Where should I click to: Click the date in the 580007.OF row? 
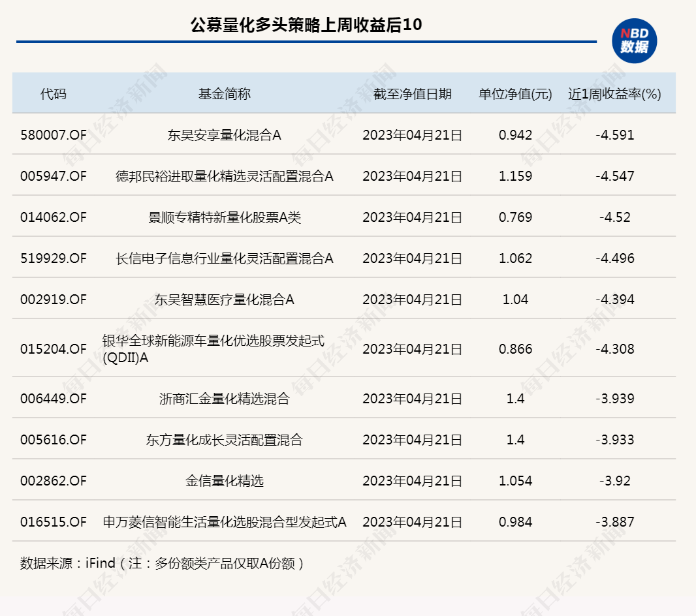(413, 135)
